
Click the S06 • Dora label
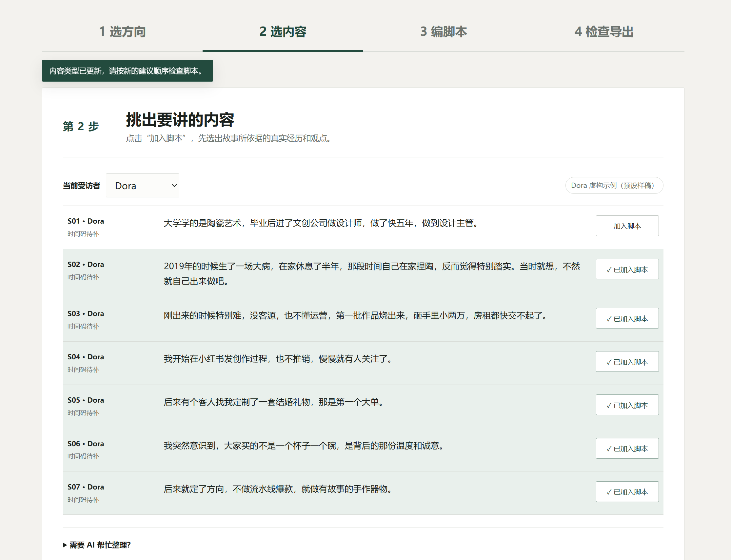pos(86,444)
